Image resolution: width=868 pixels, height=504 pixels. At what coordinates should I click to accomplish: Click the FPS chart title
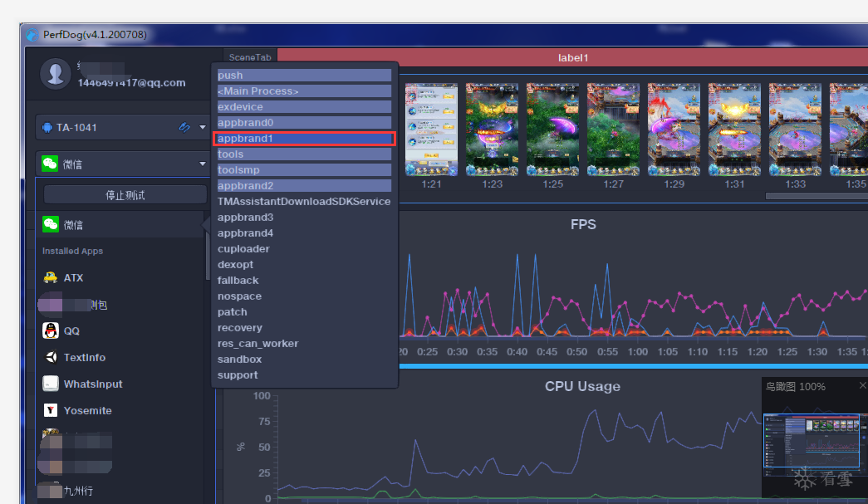(x=583, y=224)
